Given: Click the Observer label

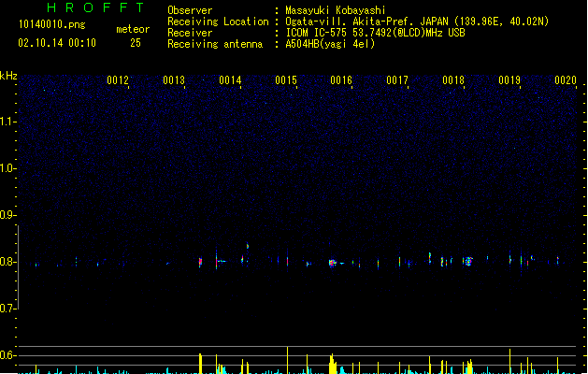Looking at the screenshot, I should pos(190,10).
